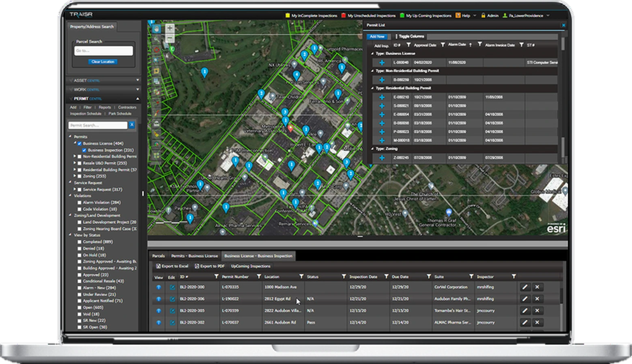Open the Help dropdown
The width and height of the screenshot is (632, 364).
tap(466, 15)
